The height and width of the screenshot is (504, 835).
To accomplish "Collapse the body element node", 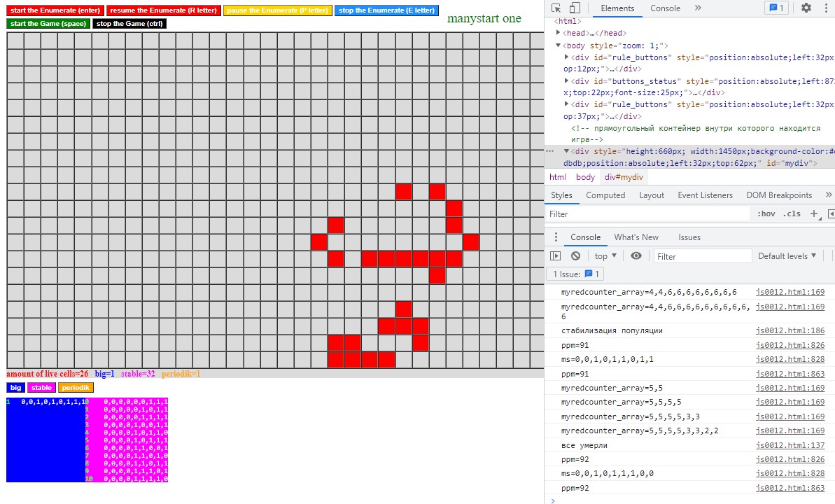I will point(558,45).
